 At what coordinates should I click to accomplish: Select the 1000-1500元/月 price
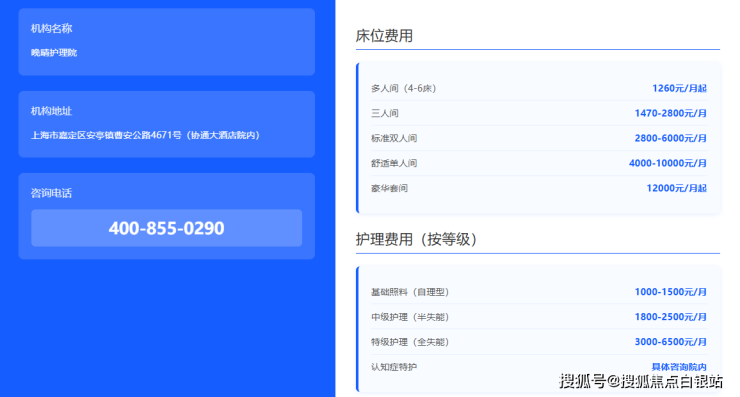tap(671, 292)
